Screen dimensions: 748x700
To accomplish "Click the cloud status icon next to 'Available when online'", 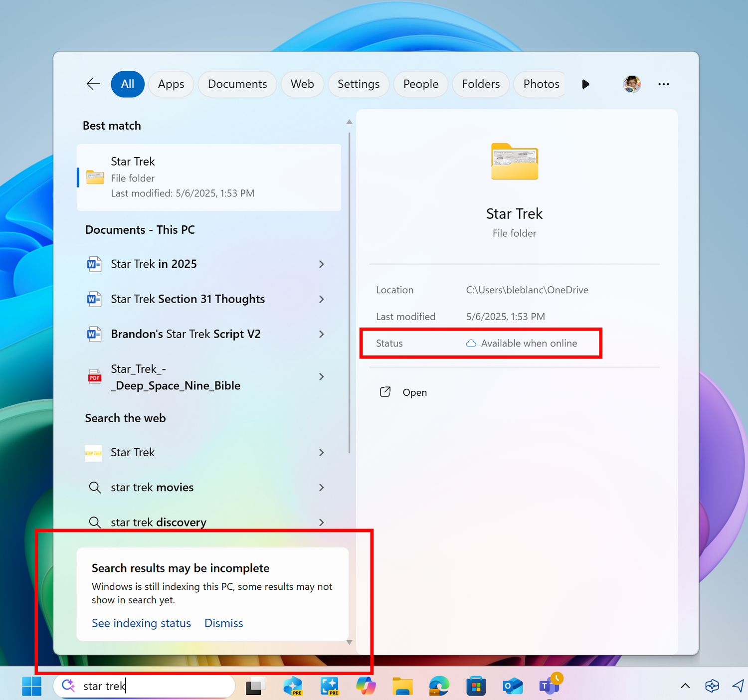I will 471,343.
